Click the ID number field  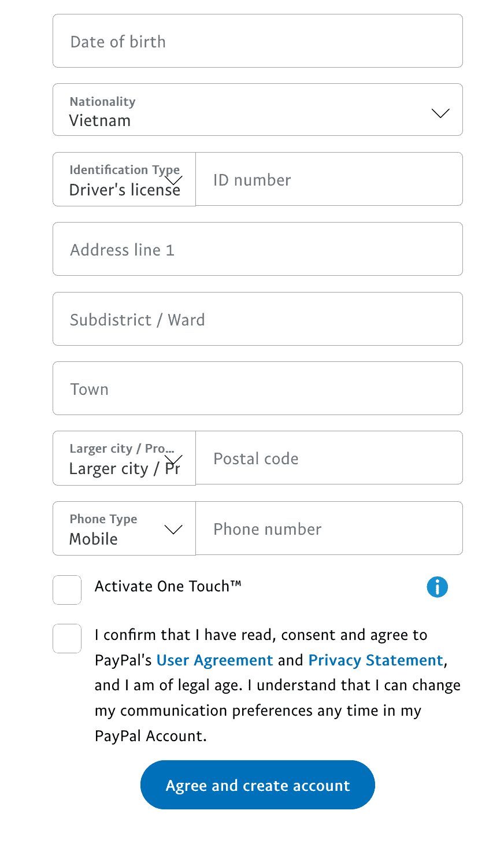[x=329, y=179]
